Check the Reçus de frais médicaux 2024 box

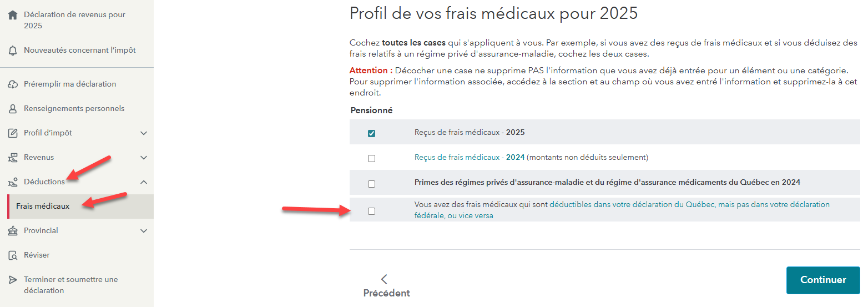click(371, 158)
